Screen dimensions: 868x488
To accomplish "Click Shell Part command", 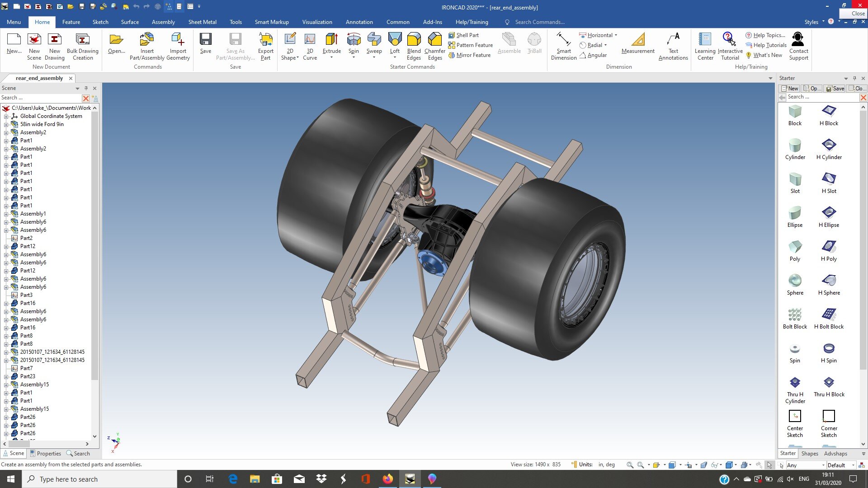I will pos(463,35).
